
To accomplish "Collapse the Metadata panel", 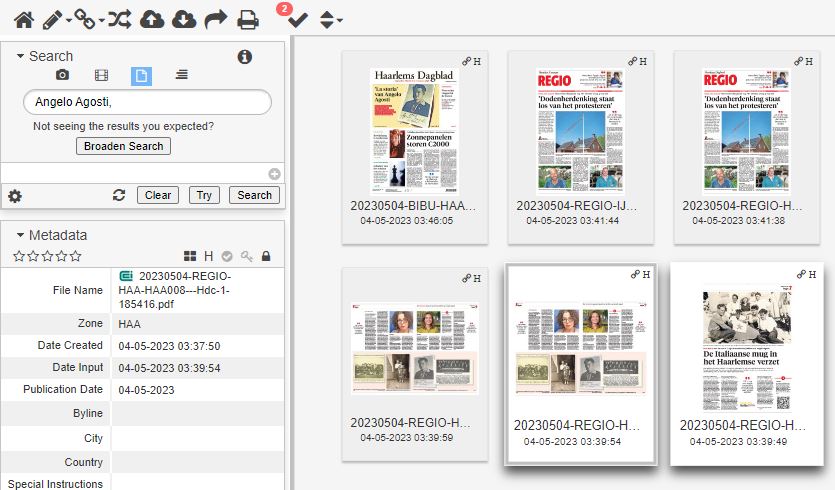I will (x=20, y=235).
